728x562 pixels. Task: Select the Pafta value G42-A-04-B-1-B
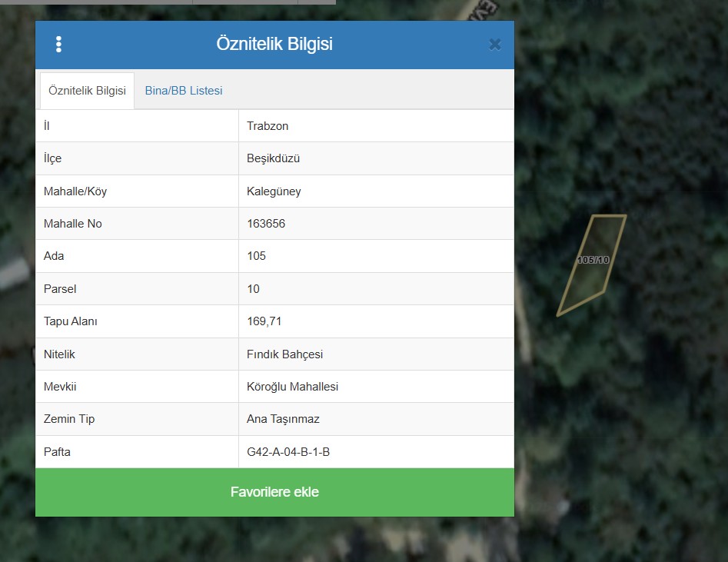coord(288,452)
